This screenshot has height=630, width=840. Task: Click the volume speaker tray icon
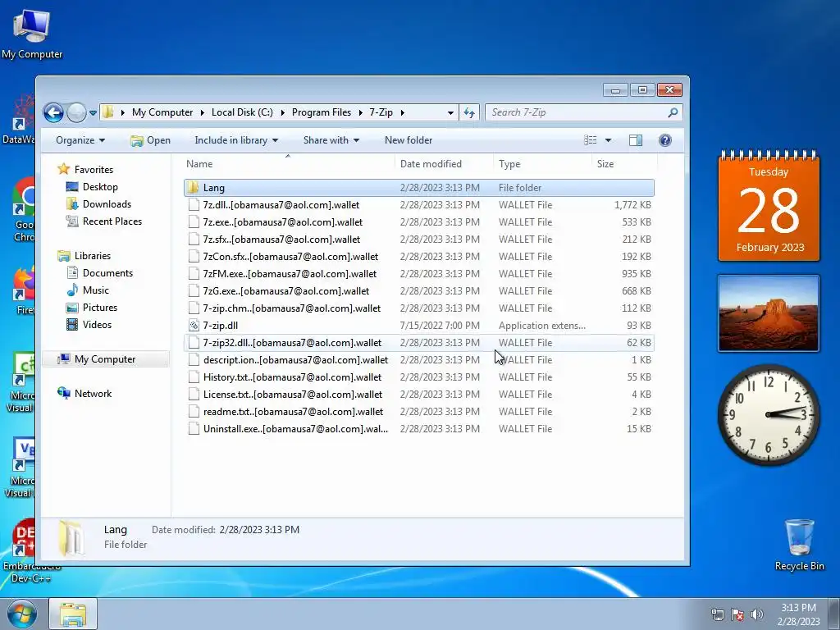click(x=757, y=614)
